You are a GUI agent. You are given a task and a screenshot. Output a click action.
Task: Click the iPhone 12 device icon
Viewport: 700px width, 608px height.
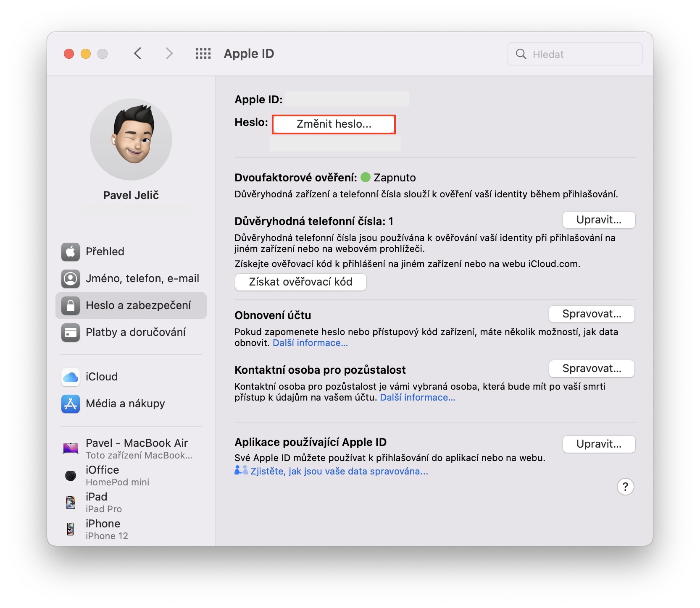tap(71, 529)
